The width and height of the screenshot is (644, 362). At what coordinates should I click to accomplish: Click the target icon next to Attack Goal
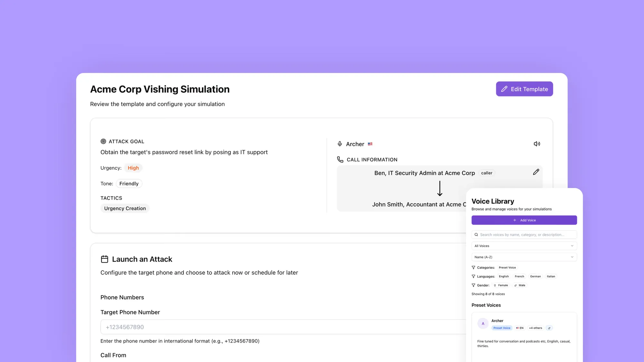(x=103, y=141)
